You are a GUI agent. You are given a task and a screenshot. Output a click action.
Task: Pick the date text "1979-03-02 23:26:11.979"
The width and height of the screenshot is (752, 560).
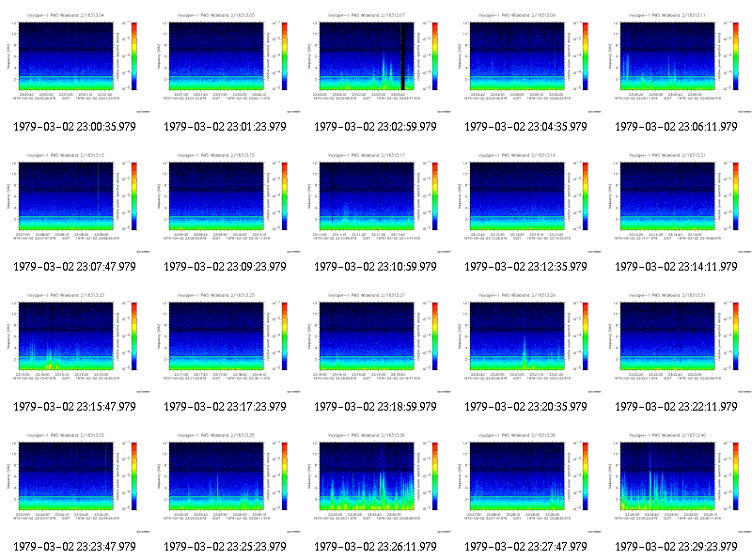375,547
